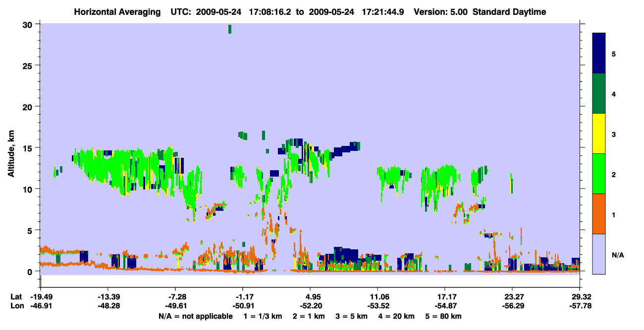Viewport: 644px width, 330px height.
Task: Click longitude value -52.20
Action: pyautogui.click(x=310, y=306)
